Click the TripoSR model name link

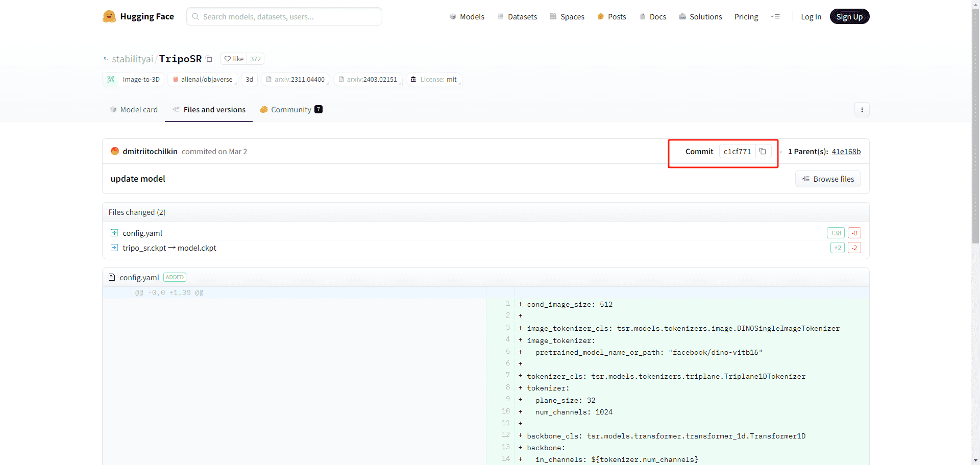[180, 59]
